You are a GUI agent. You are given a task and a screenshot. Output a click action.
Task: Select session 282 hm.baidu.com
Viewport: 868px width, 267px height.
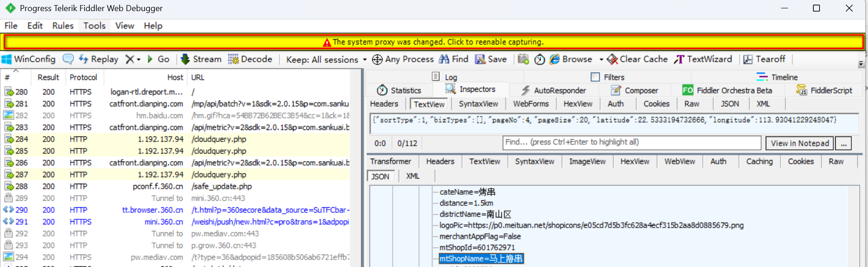click(176, 116)
